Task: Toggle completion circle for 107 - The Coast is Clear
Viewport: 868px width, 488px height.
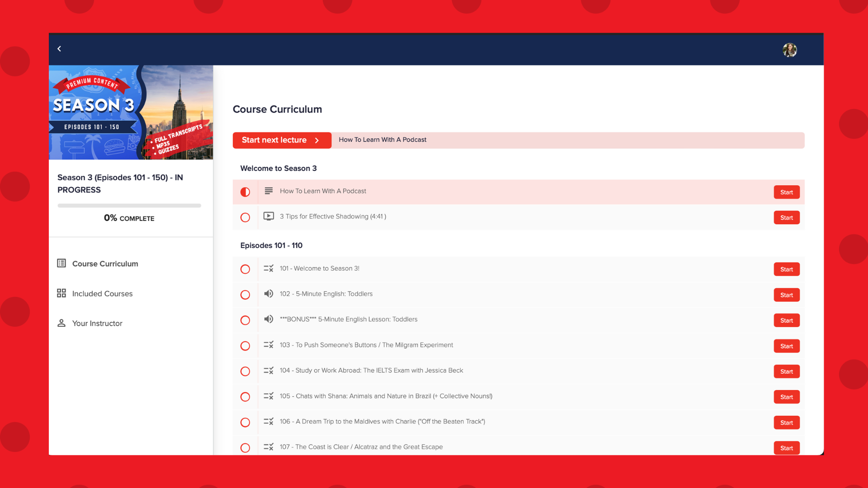Action: tap(245, 448)
